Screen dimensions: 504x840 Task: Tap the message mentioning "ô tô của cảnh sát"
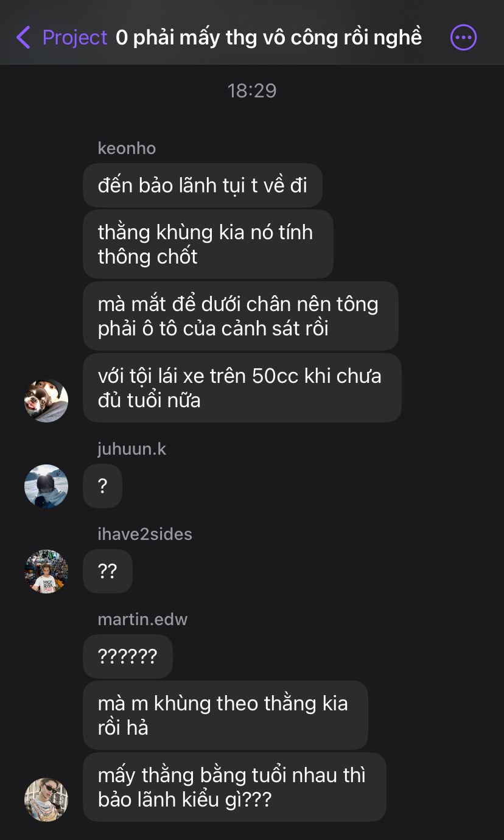240,316
